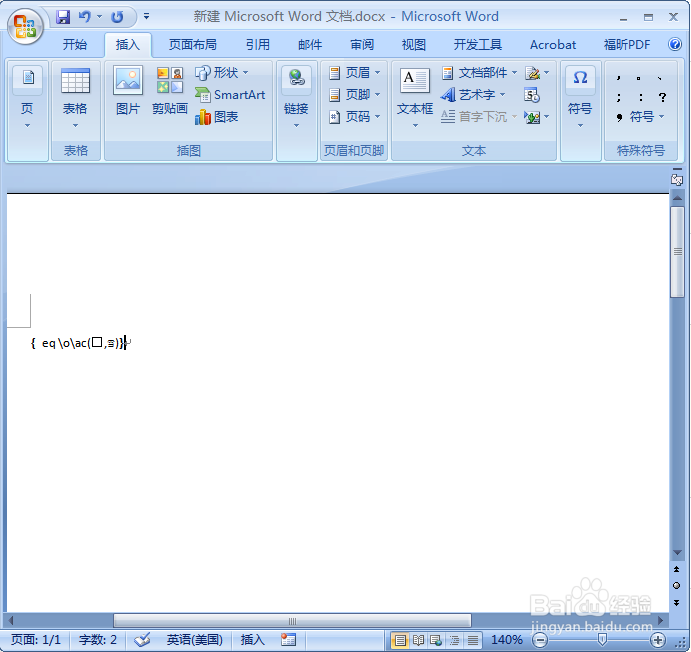Open the 开始 ribbon tab
691x652 pixels.
coord(74,44)
